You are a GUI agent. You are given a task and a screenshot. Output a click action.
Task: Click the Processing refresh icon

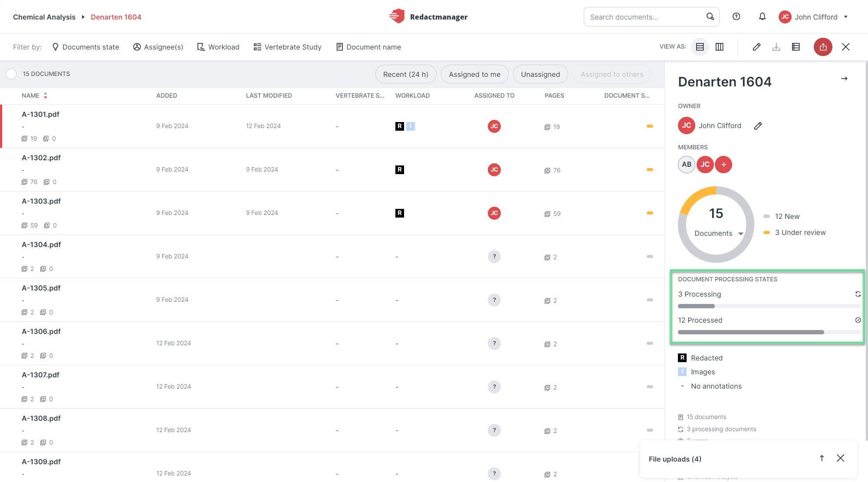[x=858, y=294]
